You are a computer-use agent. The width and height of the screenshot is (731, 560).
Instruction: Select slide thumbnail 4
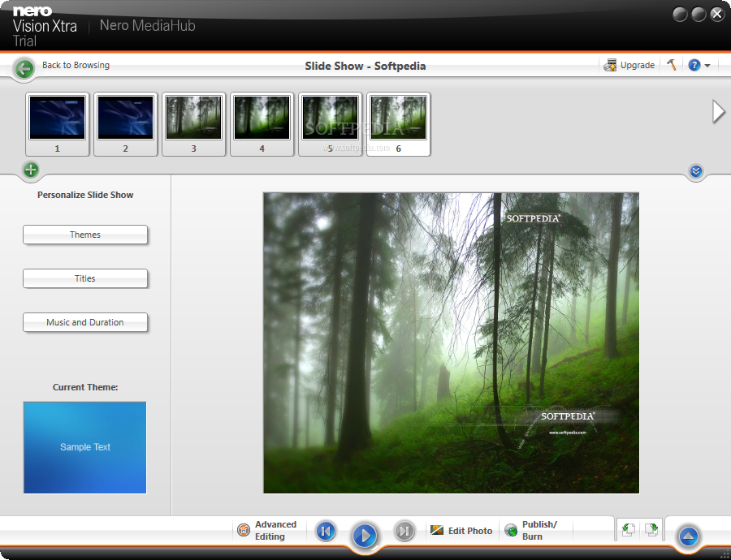pyautogui.click(x=262, y=124)
